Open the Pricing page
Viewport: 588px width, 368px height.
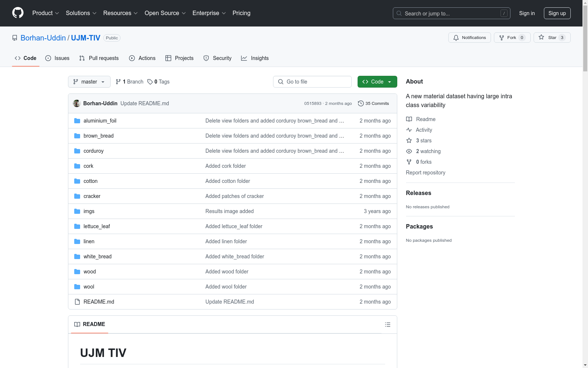[x=241, y=13]
